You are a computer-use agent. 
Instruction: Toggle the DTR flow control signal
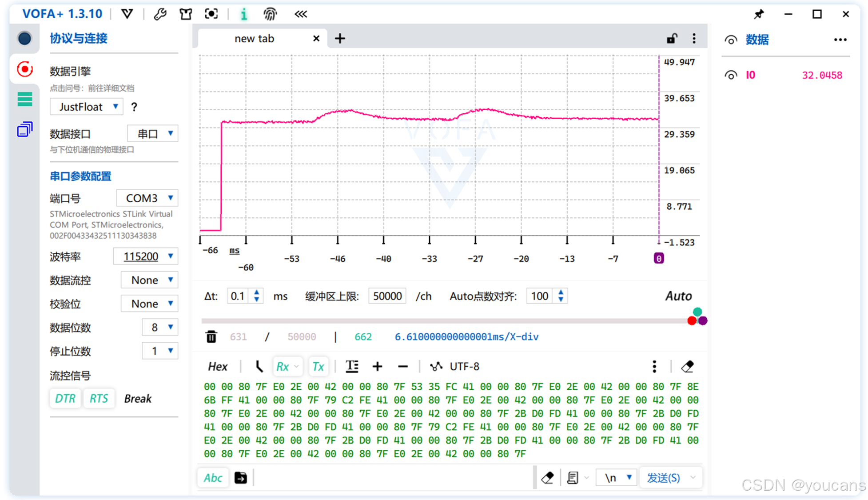point(65,399)
